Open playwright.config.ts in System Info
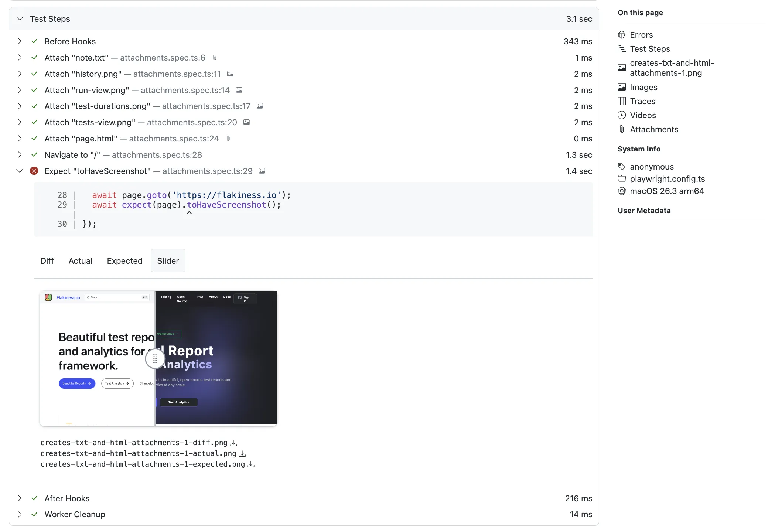Screen dimensions: 775x532 [667, 179]
